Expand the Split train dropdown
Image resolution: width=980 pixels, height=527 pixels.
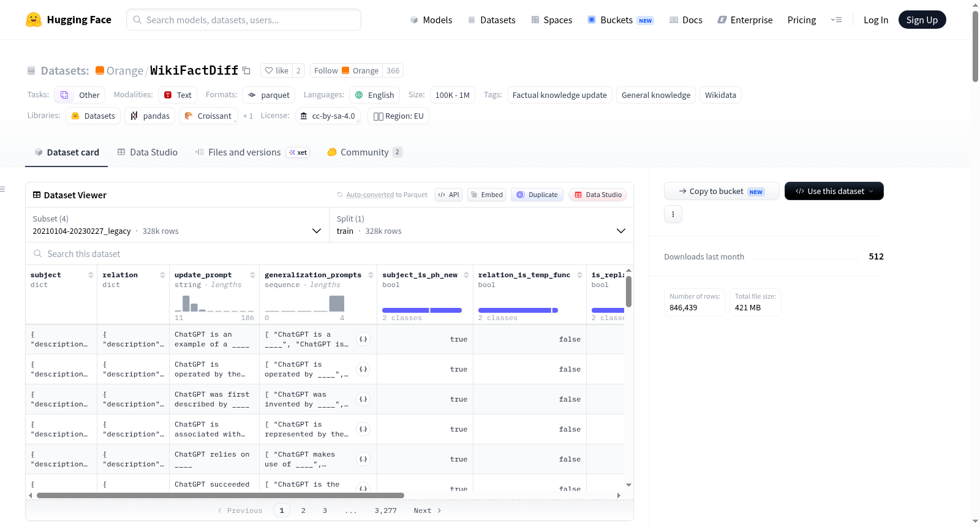(481, 225)
